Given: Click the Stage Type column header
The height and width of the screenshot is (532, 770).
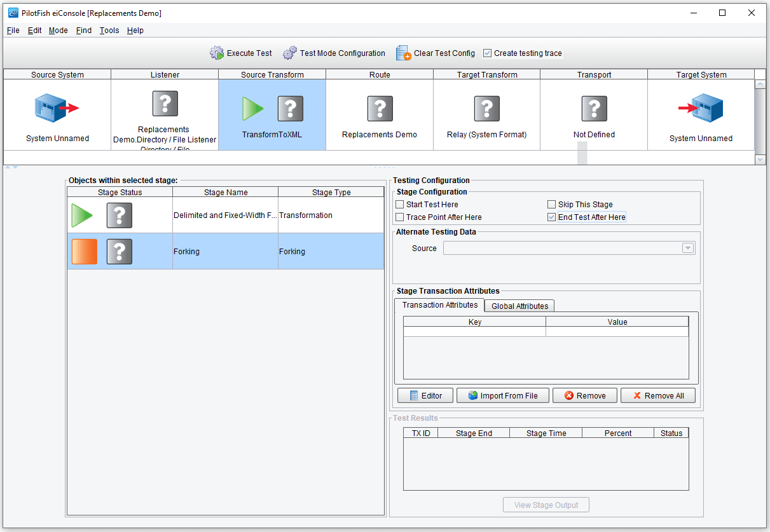Looking at the screenshot, I should [x=331, y=192].
